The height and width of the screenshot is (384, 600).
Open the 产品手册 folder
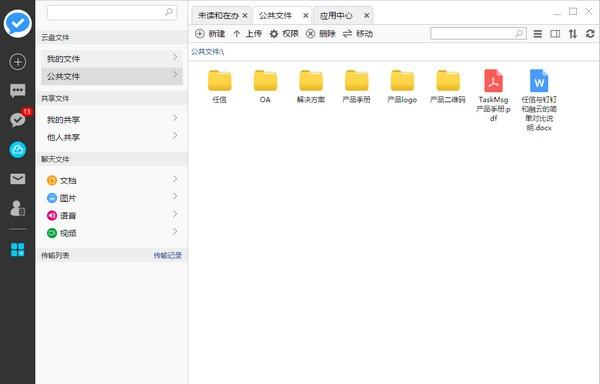pos(356,86)
